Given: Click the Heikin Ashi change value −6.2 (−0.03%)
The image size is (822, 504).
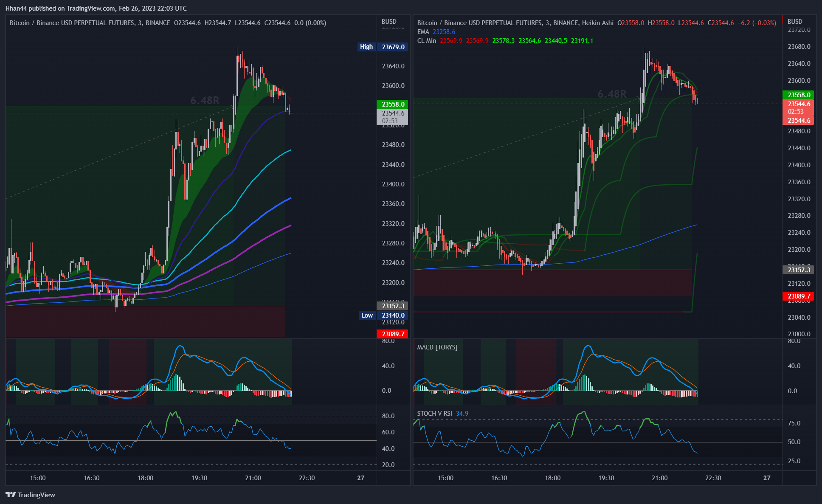Looking at the screenshot, I should (x=757, y=23).
